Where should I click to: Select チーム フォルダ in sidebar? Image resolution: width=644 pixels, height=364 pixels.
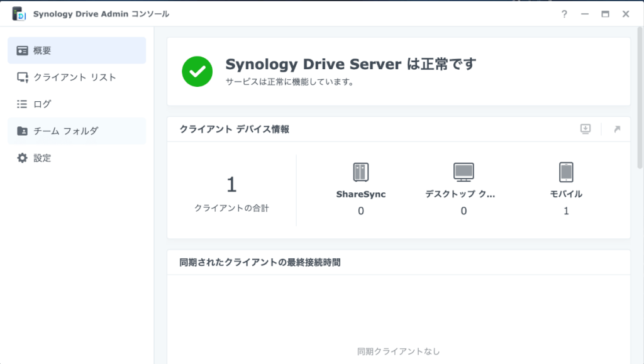[x=77, y=131]
